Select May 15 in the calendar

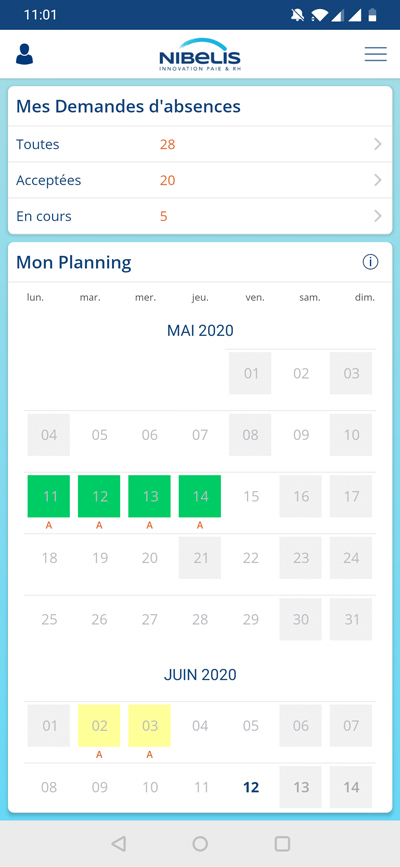tap(251, 496)
